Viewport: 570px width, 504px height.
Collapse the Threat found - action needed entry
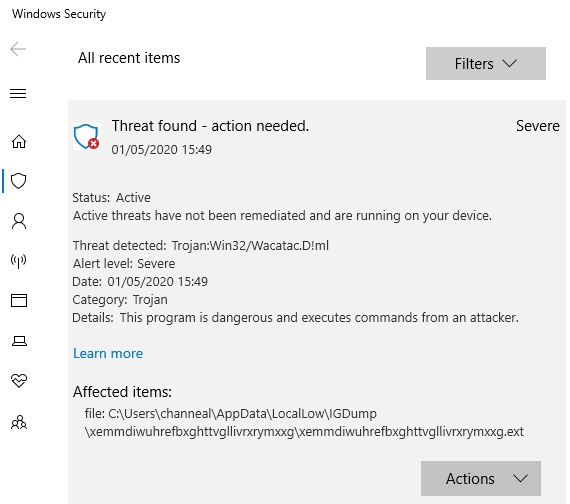[210, 126]
